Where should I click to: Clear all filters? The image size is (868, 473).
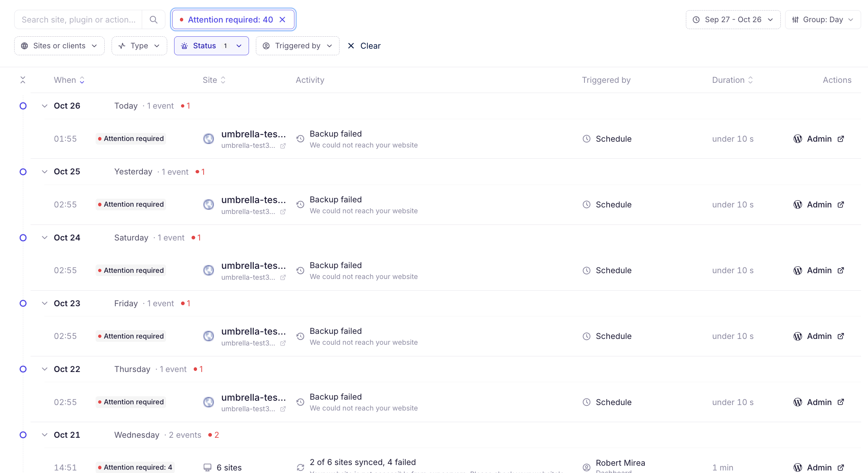click(364, 46)
